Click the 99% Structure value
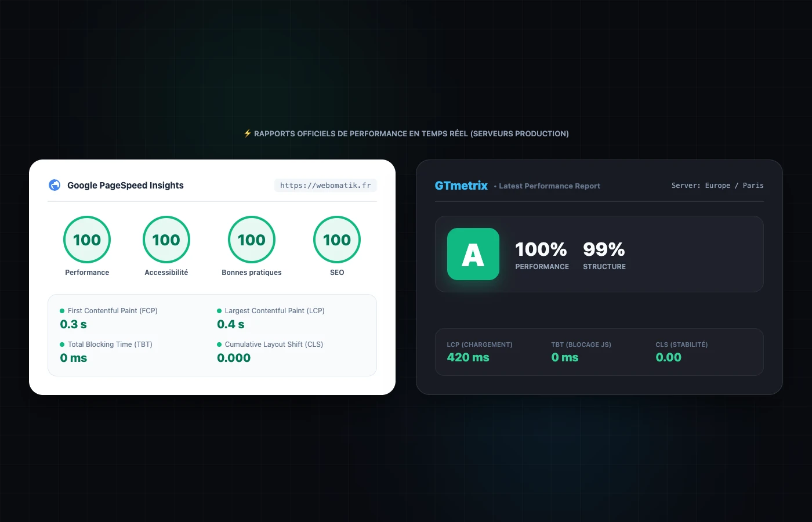Screen dimensions: 812x522 point(604,249)
